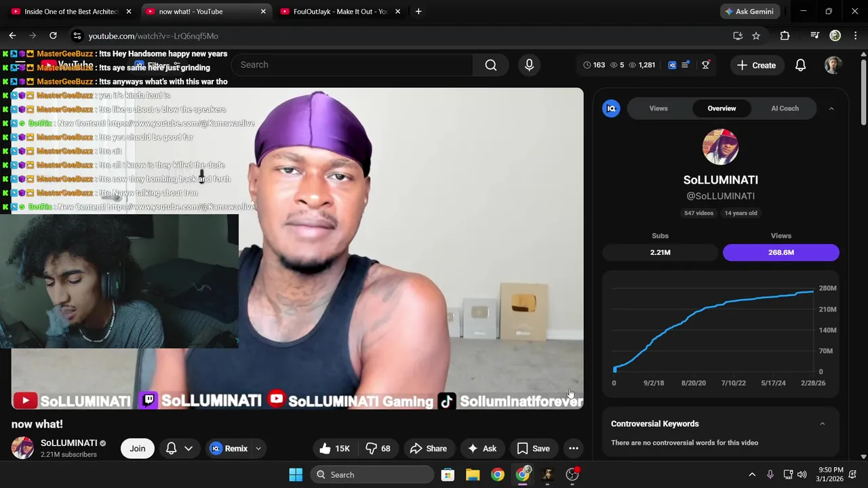Click @SoLLUMINATI handle in side panel
Image resolution: width=868 pixels, height=488 pixels.
(x=720, y=196)
